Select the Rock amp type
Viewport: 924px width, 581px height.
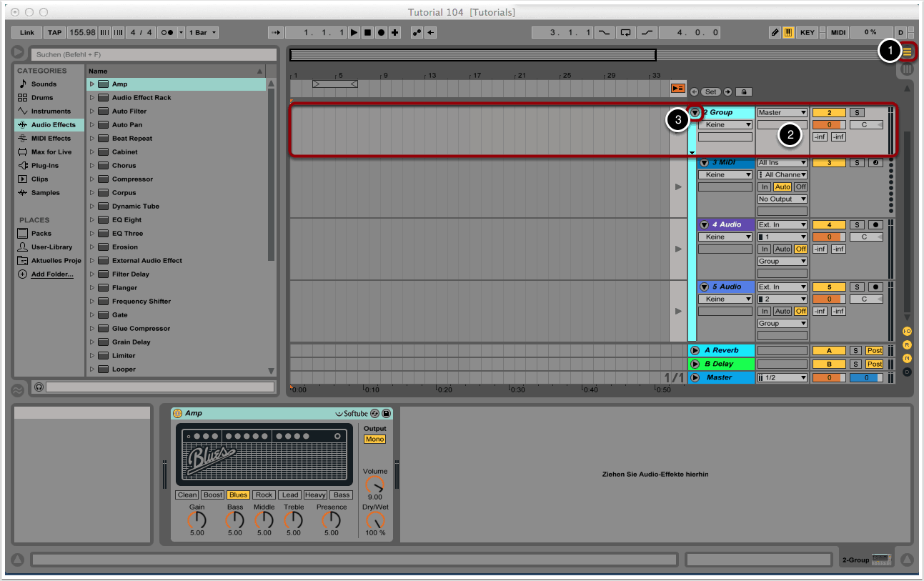[x=264, y=495]
